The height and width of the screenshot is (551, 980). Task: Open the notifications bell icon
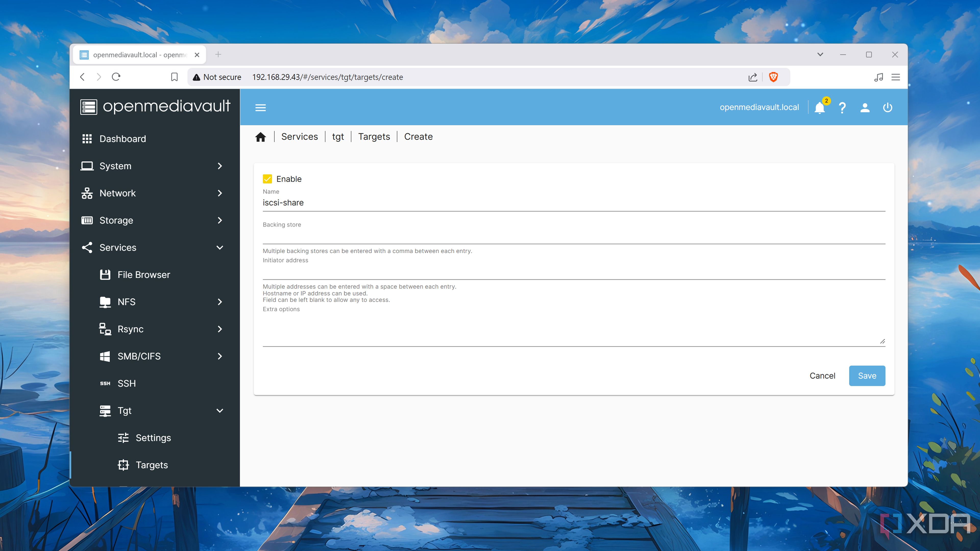tap(819, 108)
